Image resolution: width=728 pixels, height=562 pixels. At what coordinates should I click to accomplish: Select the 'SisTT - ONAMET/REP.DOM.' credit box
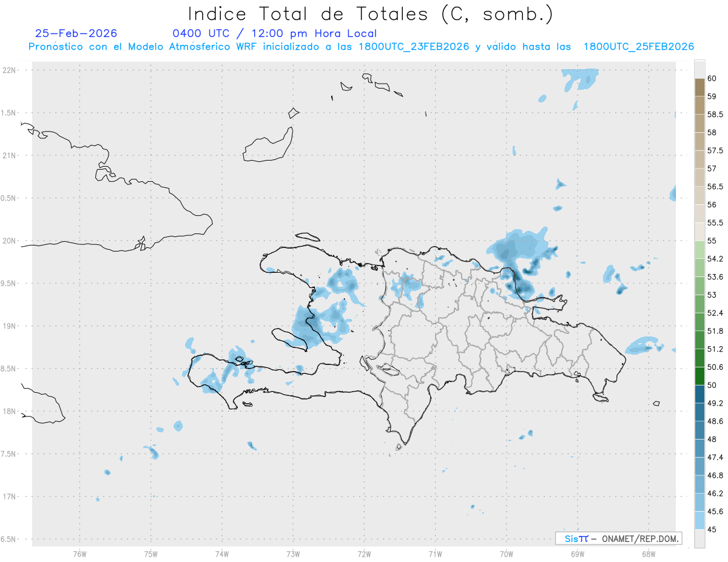(618, 538)
